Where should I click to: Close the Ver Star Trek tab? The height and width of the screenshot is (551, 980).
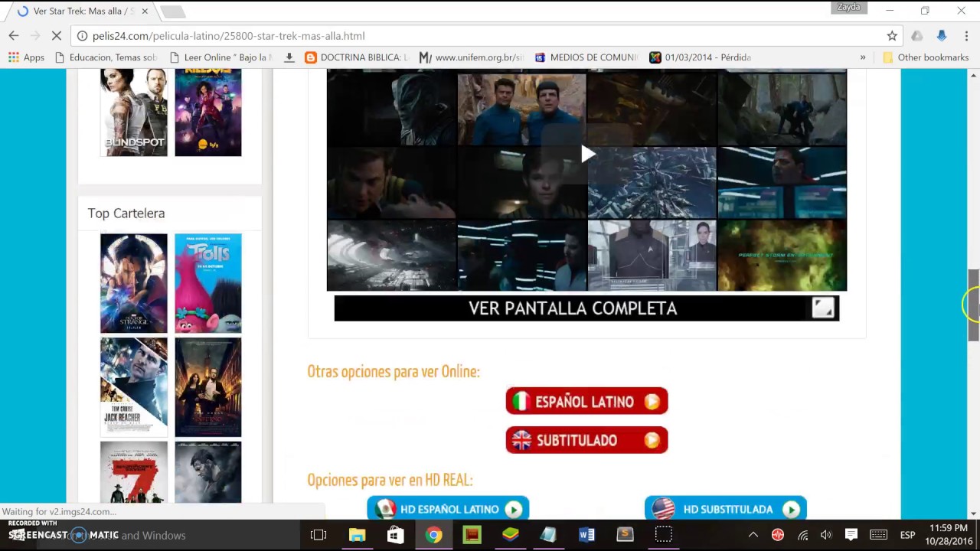(x=145, y=11)
